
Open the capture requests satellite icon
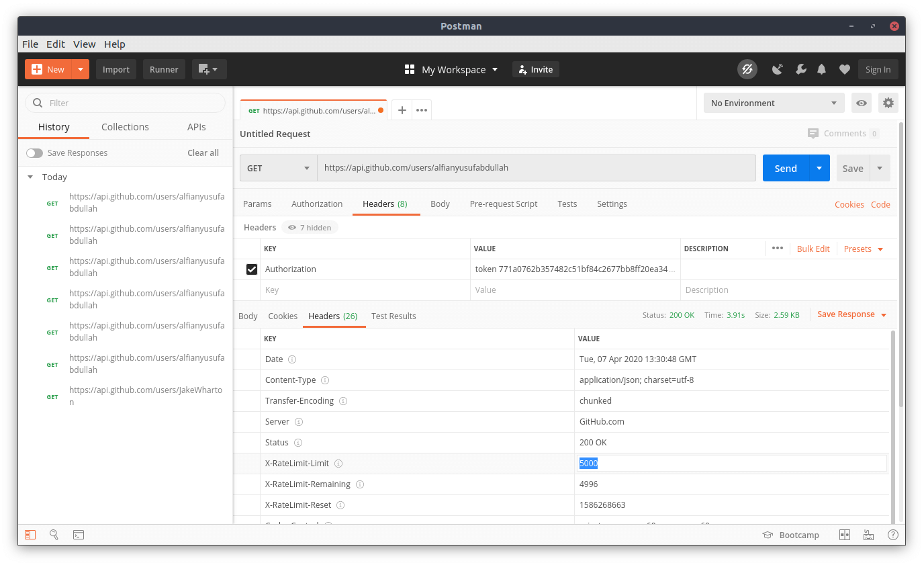tap(778, 69)
